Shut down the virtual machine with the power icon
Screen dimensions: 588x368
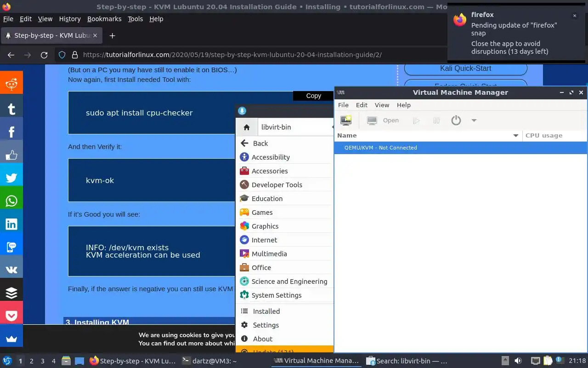[x=456, y=121]
